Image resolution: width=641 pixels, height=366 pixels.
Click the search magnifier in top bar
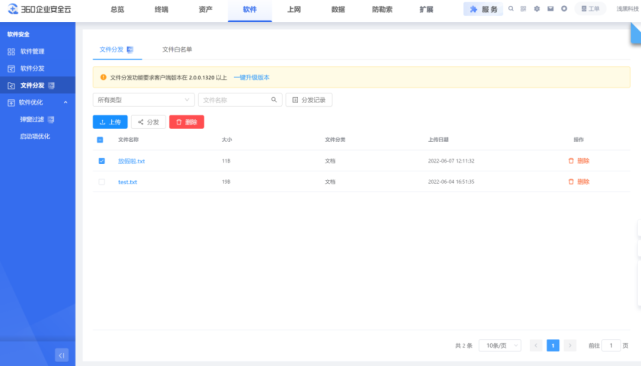point(511,9)
